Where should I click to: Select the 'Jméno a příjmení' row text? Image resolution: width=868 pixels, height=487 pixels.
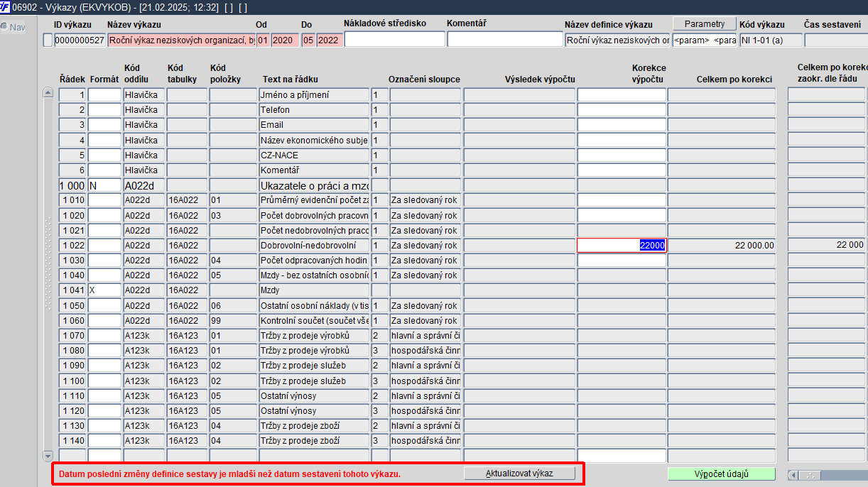click(314, 95)
